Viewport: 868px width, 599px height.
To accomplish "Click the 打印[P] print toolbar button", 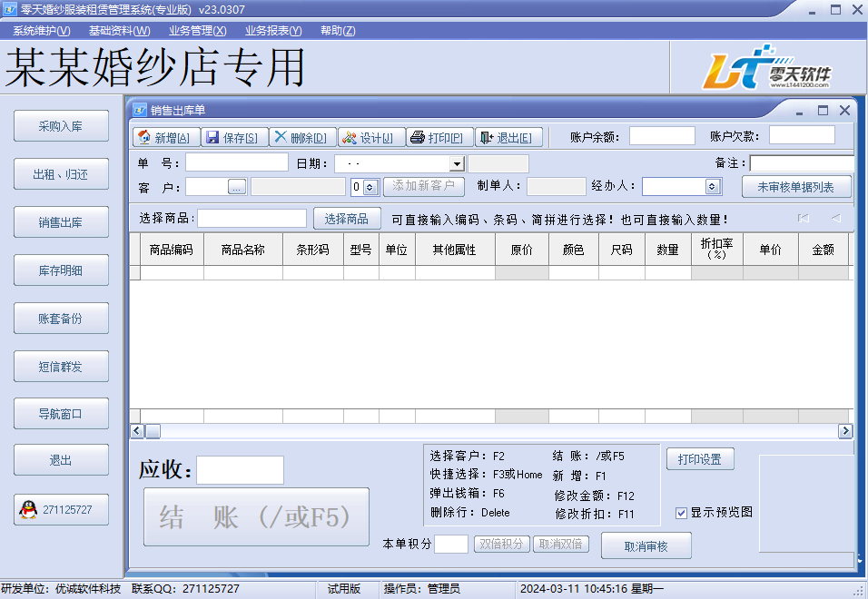I will click(439, 137).
